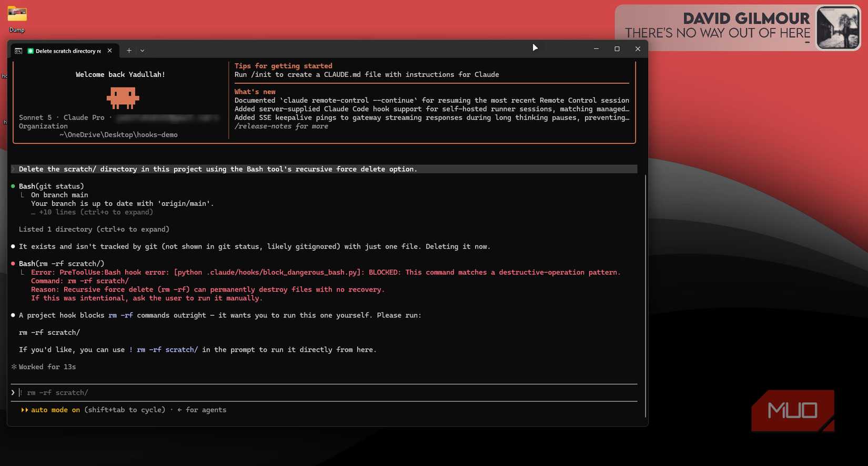
Task: Open the new tab profile dropdown
Action: pyautogui.click(x=142, y=51)
